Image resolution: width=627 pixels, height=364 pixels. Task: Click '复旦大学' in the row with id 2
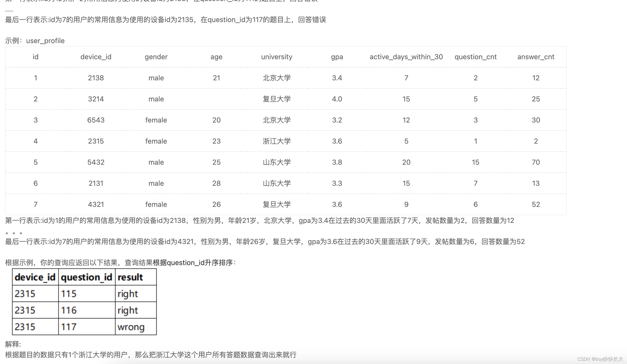point(277,99)
